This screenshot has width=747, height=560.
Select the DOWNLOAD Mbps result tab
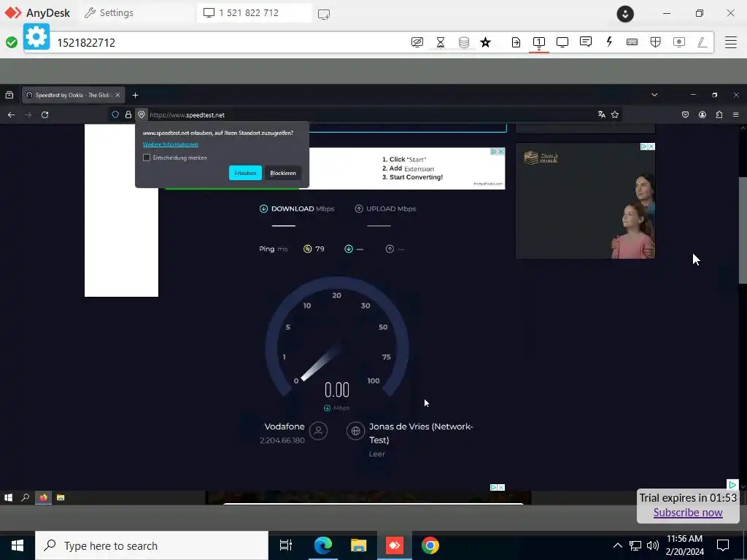coord(297,209)
